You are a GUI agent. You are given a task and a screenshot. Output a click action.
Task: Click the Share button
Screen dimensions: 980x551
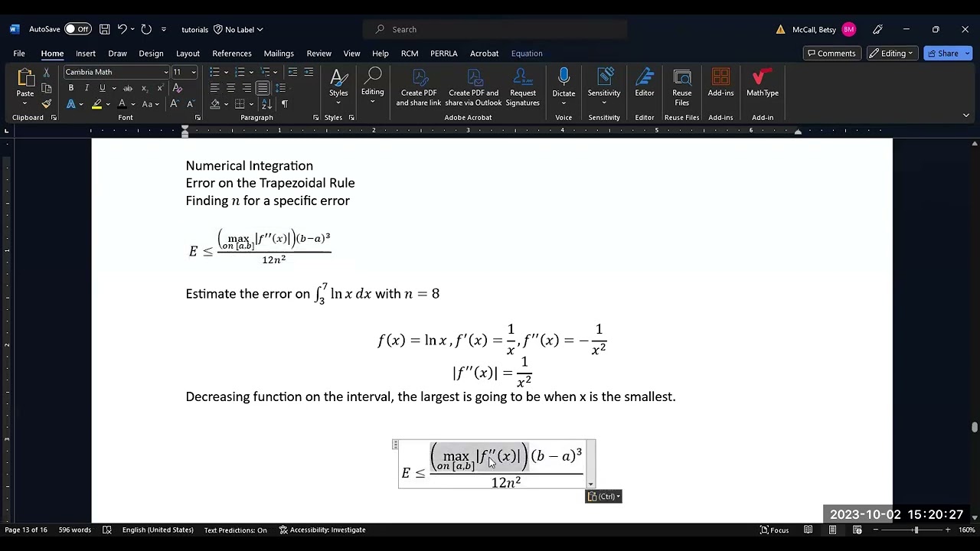tap(947, 54)
